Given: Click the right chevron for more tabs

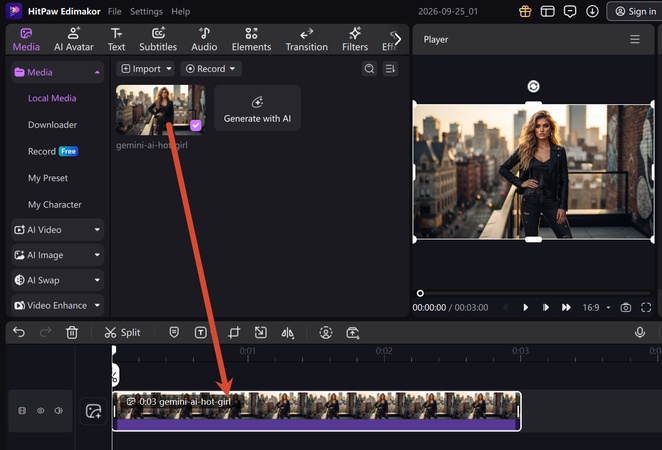Looking at the screenshot, I should tap(397, 39).
